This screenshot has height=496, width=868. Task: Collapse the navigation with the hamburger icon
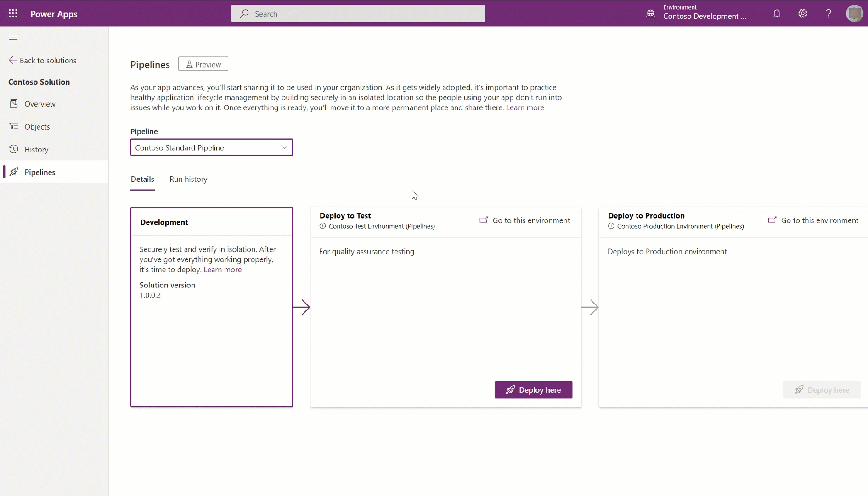click(x=13, y=38)
